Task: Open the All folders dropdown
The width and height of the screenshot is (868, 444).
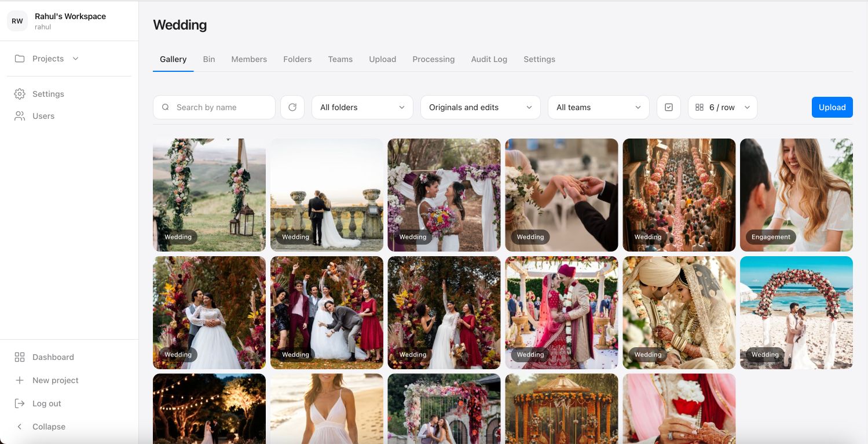Action: point(362,107)
